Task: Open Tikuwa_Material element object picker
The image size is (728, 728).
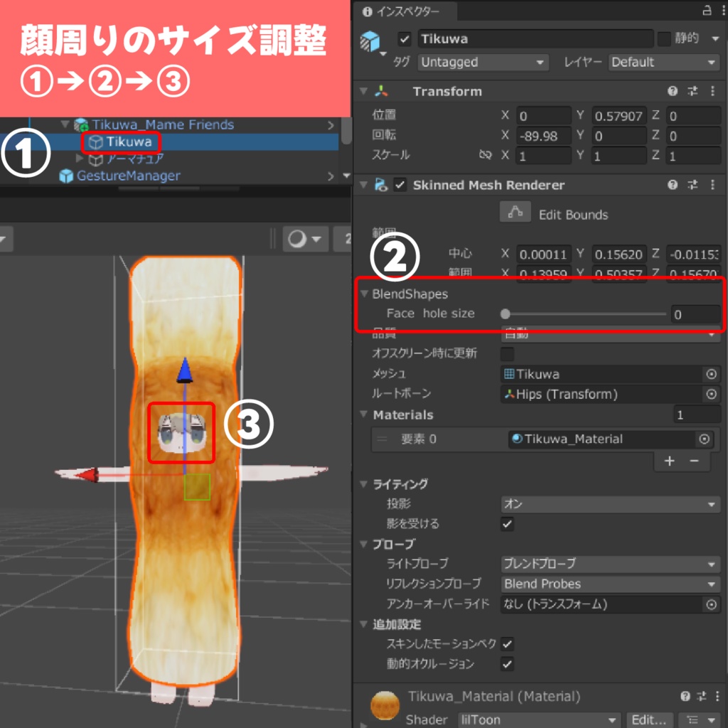Action: (705, 439)
